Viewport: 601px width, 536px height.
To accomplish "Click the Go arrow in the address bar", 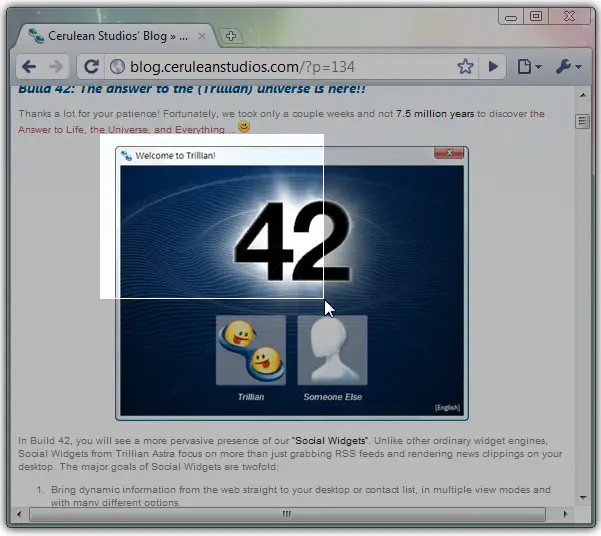I will pyautogui.click(x=493, y=67).
